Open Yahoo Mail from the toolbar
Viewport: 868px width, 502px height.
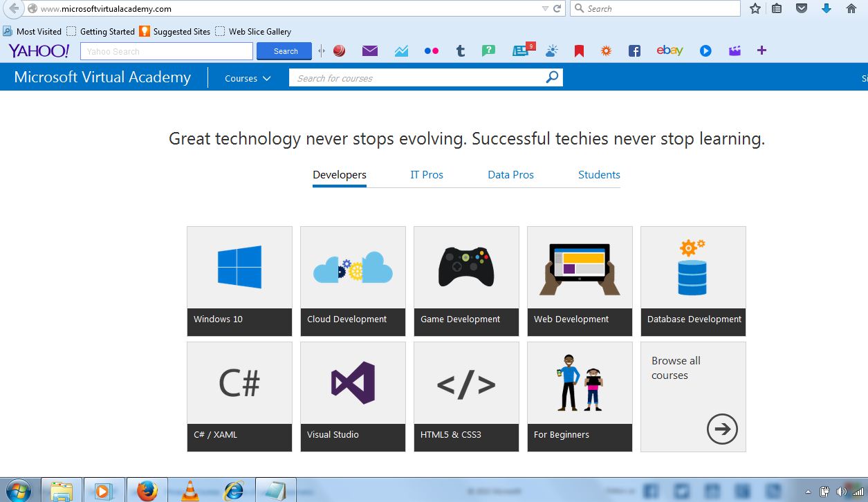pyautogui.click(x=369, y=50)
